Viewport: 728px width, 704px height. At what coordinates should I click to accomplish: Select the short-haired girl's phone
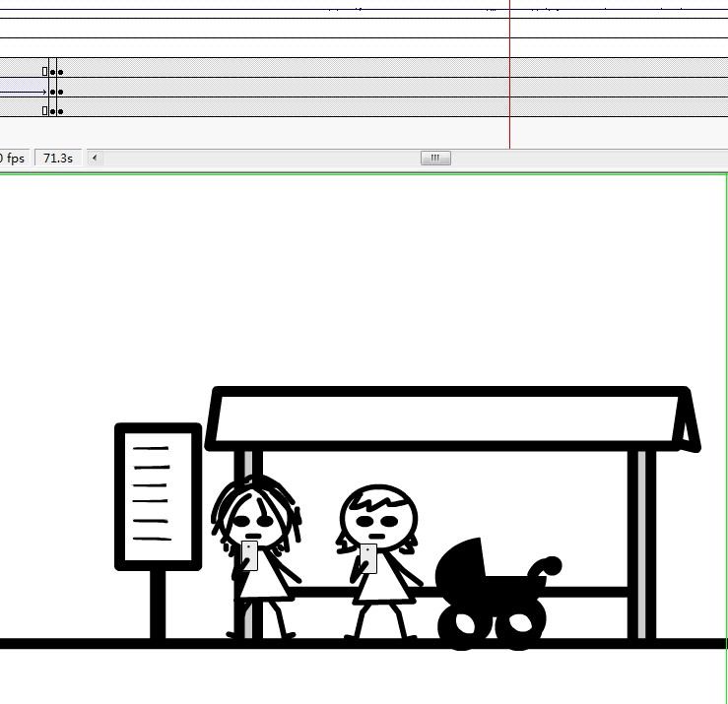[368, 558]
